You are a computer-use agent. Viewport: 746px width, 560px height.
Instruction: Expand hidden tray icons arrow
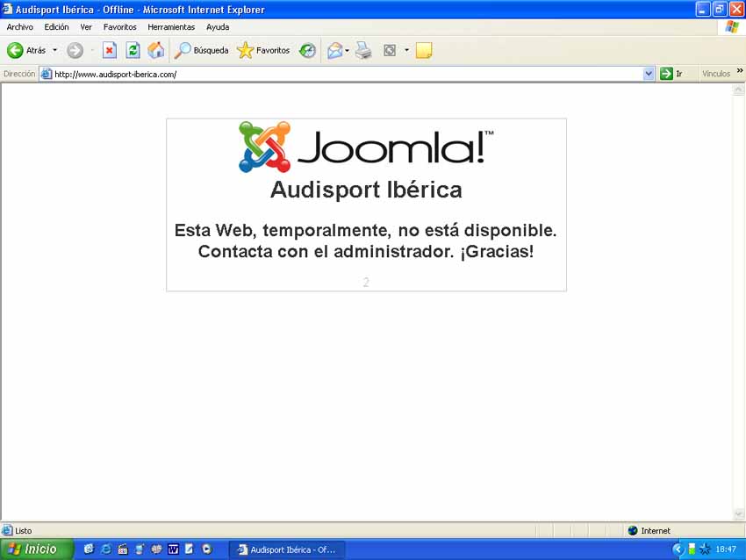pos(678,549)
